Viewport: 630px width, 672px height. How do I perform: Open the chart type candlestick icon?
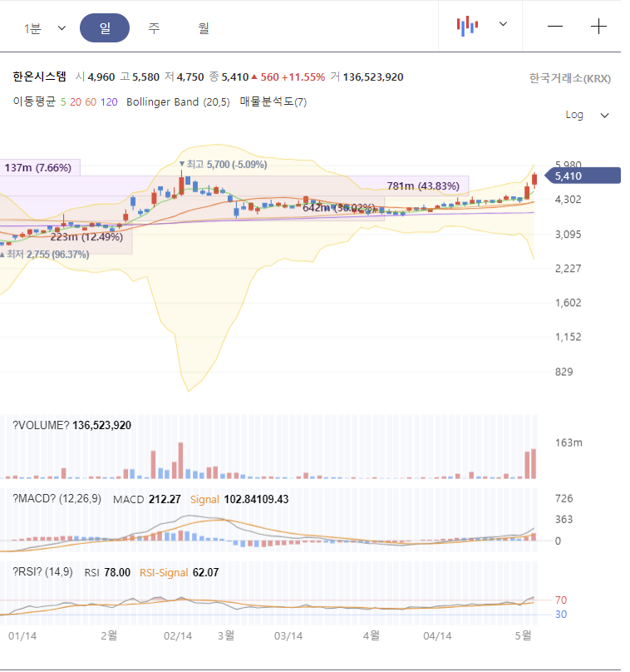(x=467, y=26)
